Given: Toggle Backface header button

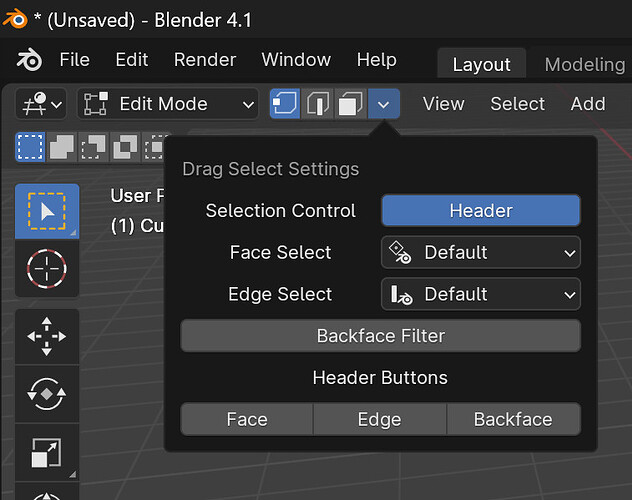Looking at the screenshot, I should click(x=514, y=419).
